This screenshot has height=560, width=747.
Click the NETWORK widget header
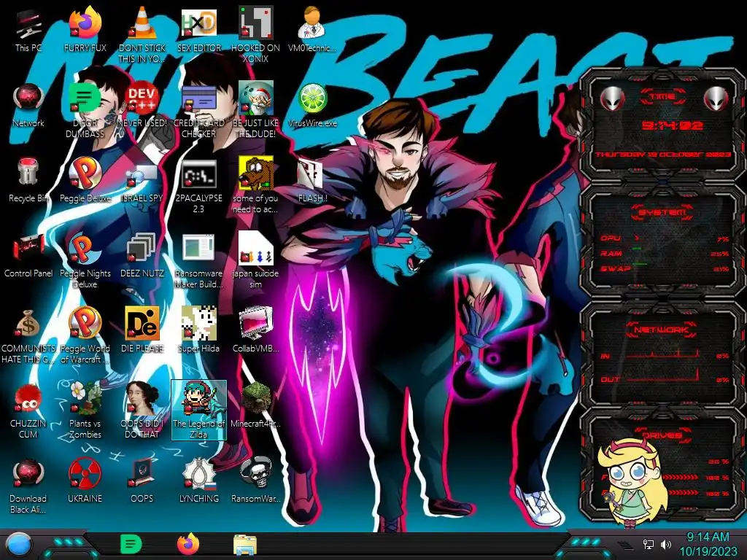[x=662, y=330]
